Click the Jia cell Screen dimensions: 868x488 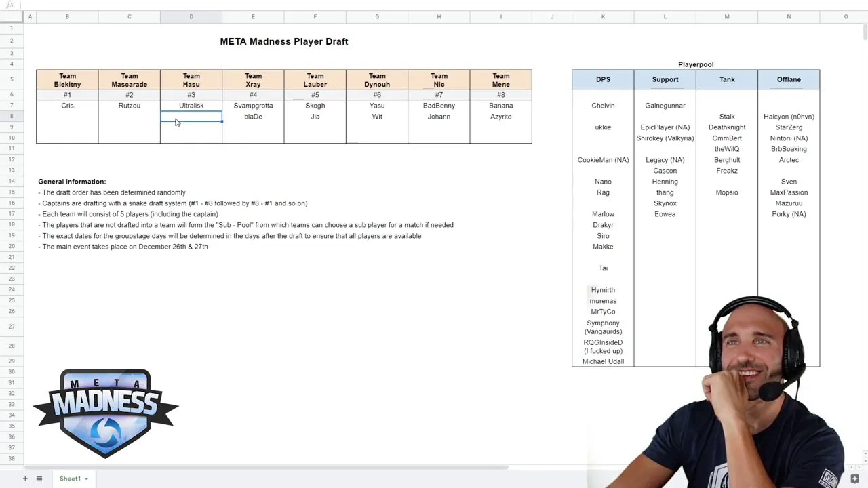tap(315, 117)
